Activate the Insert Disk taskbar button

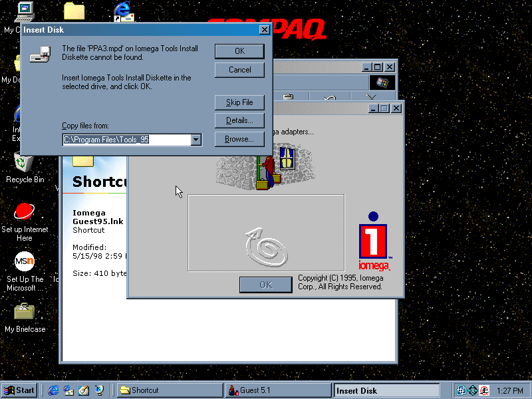pos(387,390)
